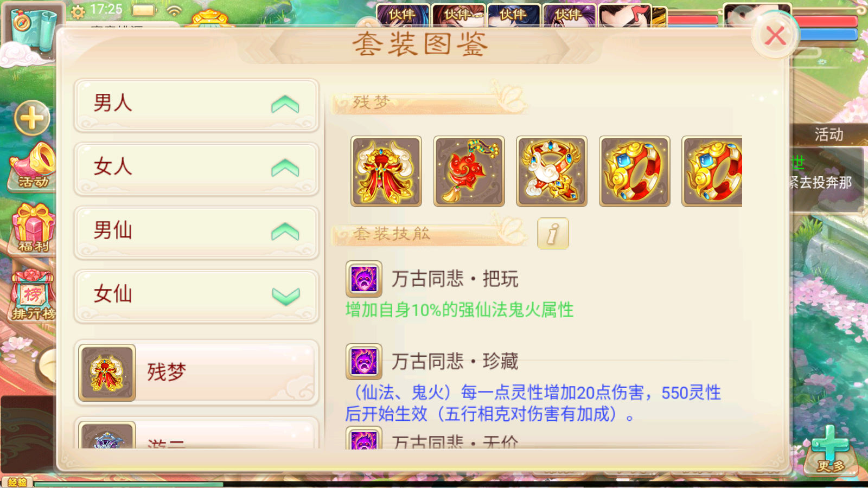Expand the 男仙 category
The height and width of the screenshot is (488, 868).
[x=196, y=232]
